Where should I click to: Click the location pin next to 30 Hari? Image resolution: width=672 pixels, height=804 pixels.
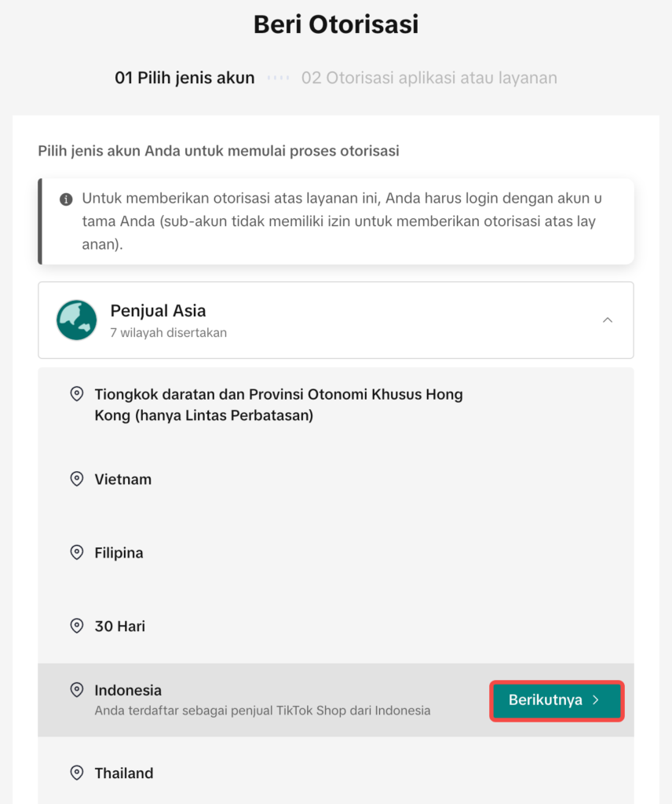(x=76, y=626)
